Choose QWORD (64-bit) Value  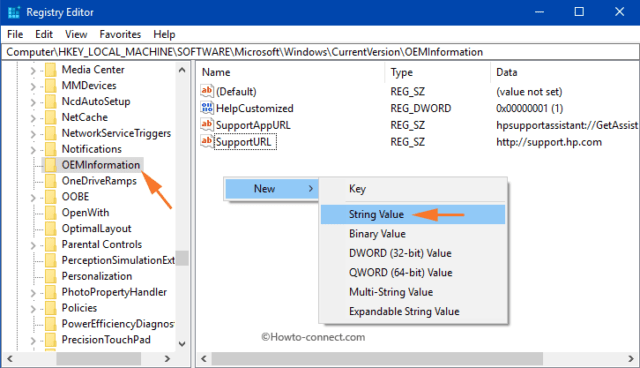tap(413, 273)
